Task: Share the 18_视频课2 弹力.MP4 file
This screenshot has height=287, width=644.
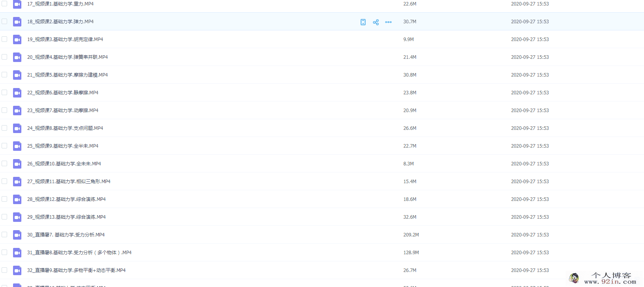Action: pos(376,22)
